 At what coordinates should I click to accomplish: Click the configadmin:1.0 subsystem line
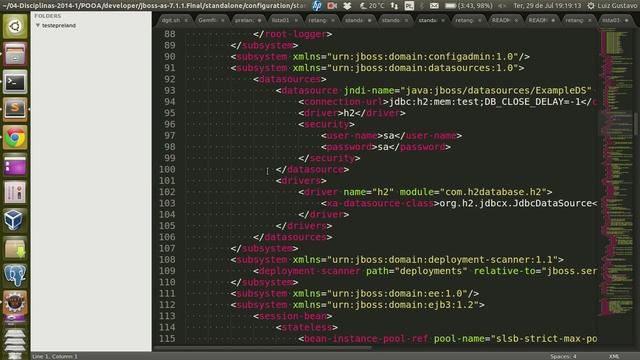[380, 57]
